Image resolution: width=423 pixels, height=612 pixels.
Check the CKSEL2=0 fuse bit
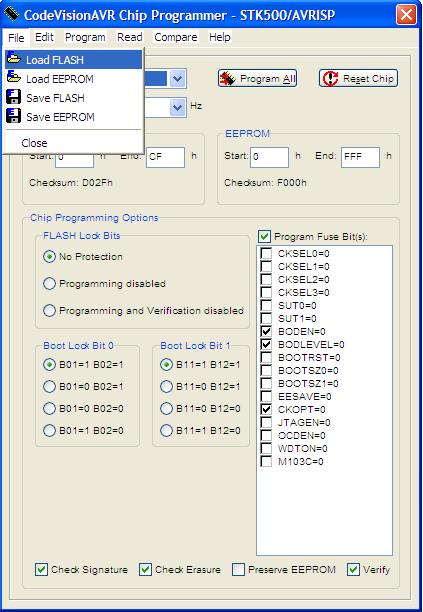[266, 279]
